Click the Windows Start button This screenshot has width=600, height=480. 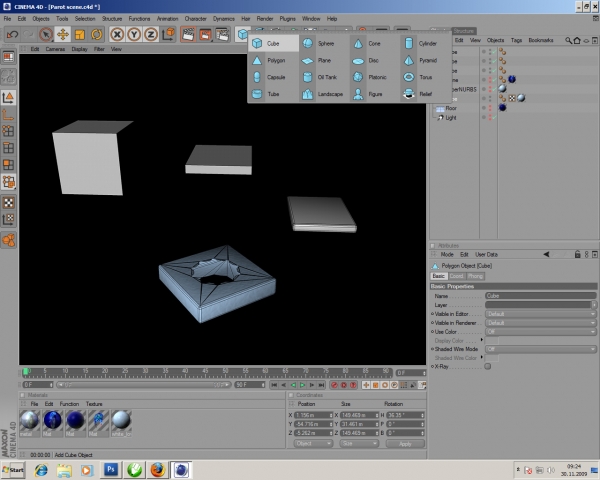[13, 470]
